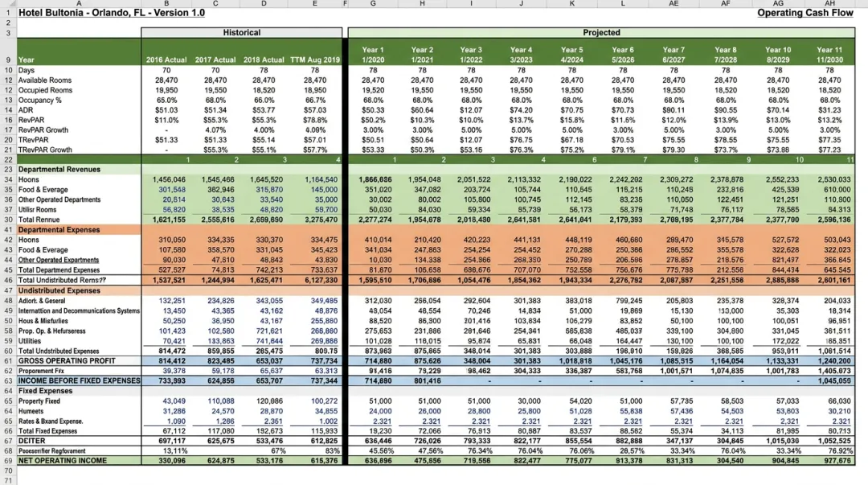Select the 'Projected' section header
868x485 pixels.
point(601,33)
